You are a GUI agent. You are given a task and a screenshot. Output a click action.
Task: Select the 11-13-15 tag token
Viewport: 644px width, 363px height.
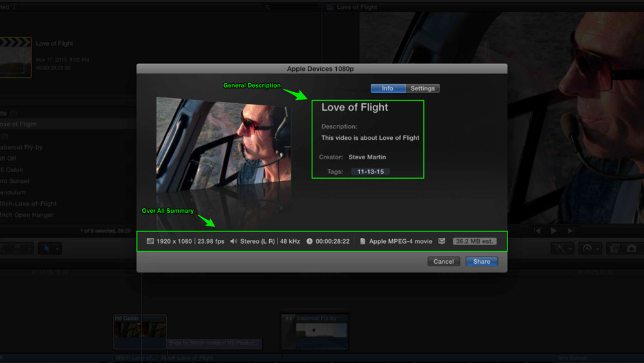(x=370, y=172)
